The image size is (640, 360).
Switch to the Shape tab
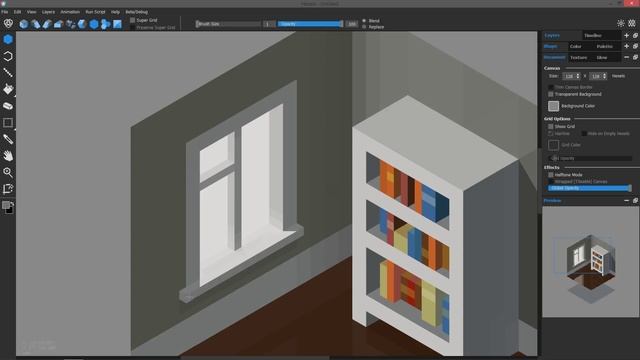click(551, 47)
